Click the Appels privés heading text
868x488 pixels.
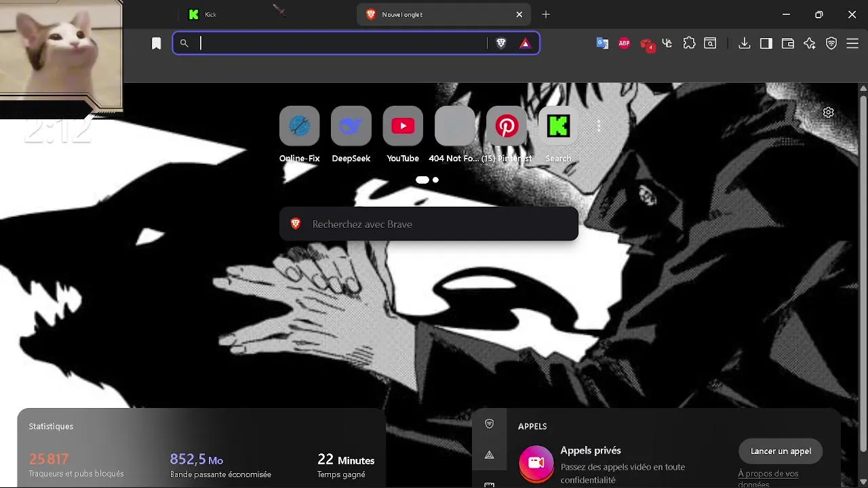(591, 450)
